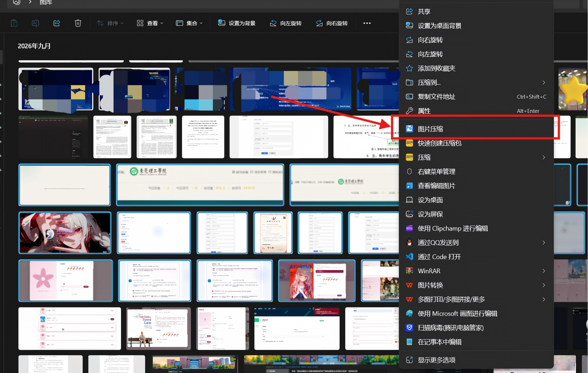Click 显示更多选项 at menu bottom
The width and height of the screenshot is (588, 373).
(x=476, y=360)
